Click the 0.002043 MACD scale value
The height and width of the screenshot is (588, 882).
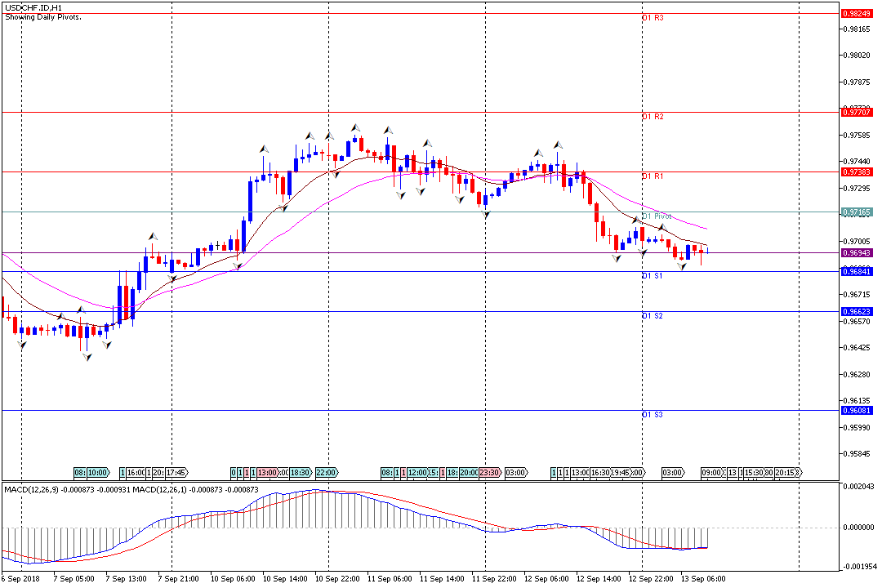[859, 486]
